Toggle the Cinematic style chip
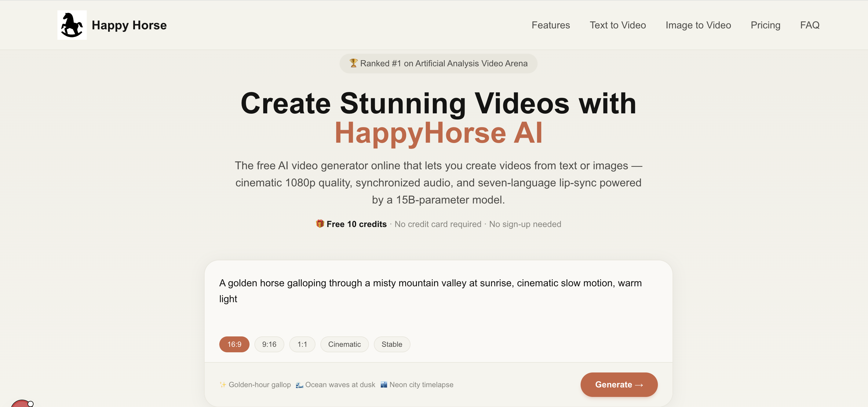Image resolution: width=868 pixels, height=407 pixels. pos(344,344)
